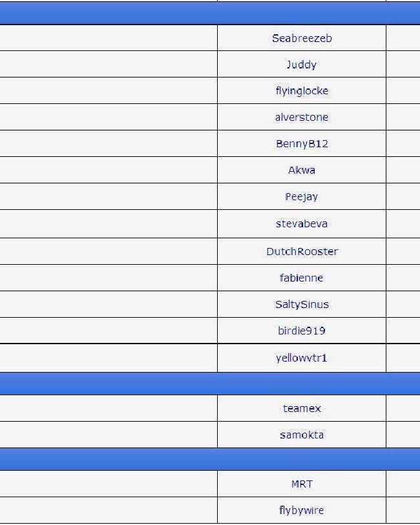Click the DutchRooster username

pos(302,251)
